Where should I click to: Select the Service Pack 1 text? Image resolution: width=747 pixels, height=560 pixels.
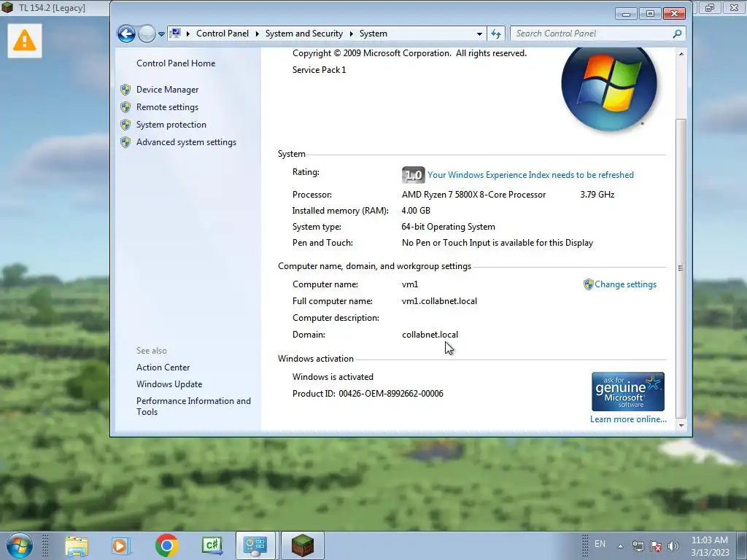coord(320,70)
